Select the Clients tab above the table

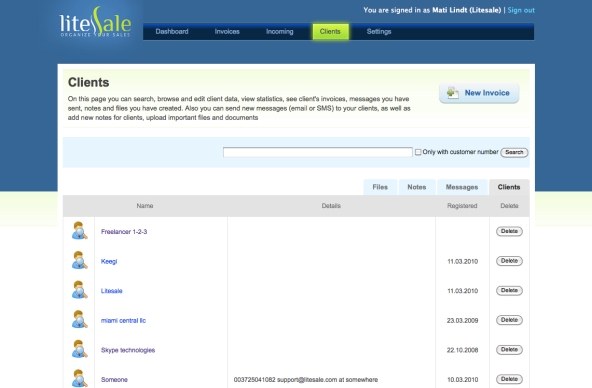point(509,187)
